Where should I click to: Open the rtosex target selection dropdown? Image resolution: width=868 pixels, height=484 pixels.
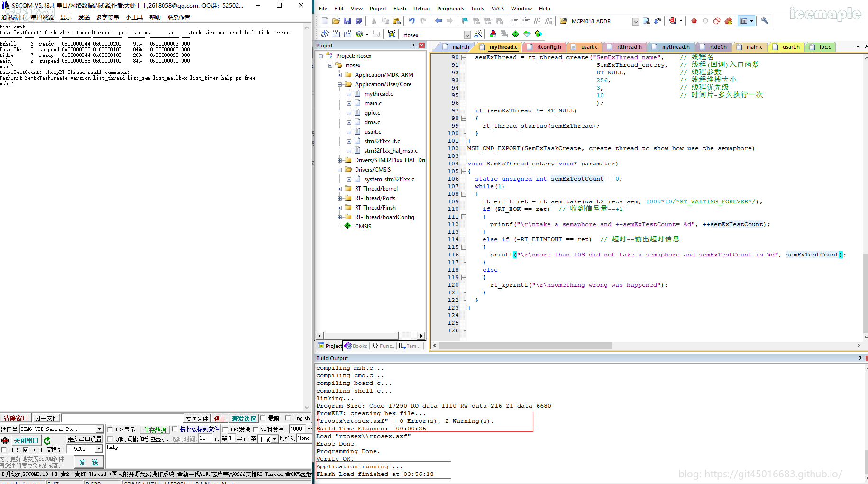click(x=467, y=35)
